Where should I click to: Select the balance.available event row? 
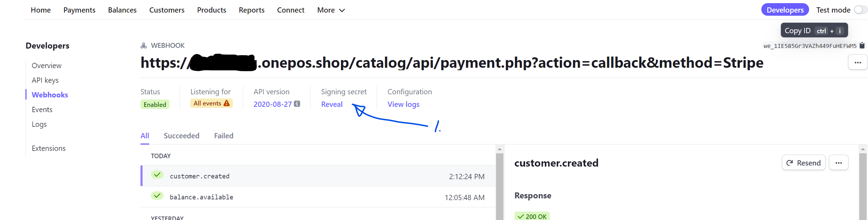click(x=318, y=197)
